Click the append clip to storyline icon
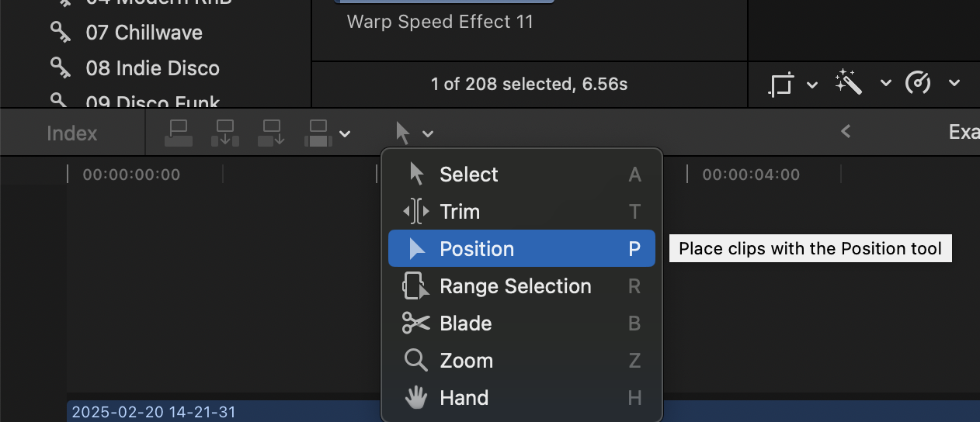The height and width of the screenshot is (422, 980). click(272, 133)
